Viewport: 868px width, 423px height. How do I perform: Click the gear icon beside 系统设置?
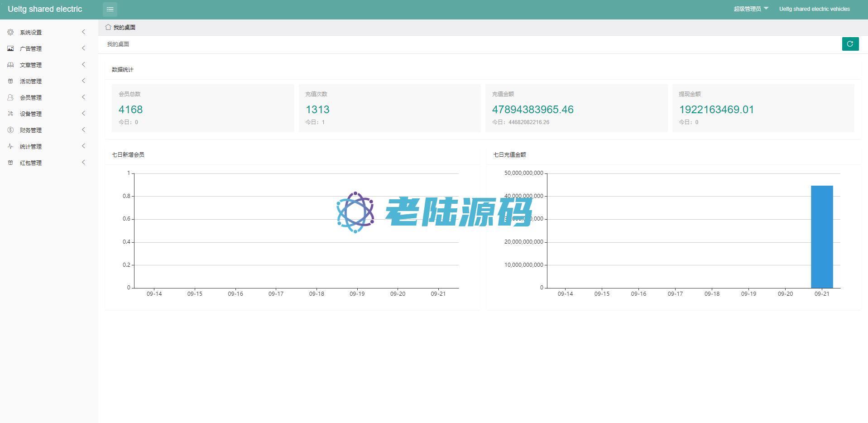pyautogui.click(x=10, y=32)
